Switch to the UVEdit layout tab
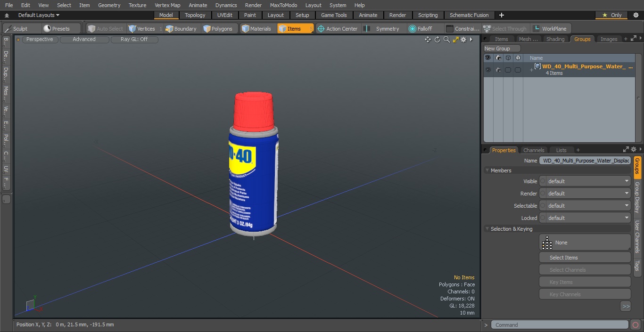Image resolution: width=644 pixels, height=332 pixels. 225,15
